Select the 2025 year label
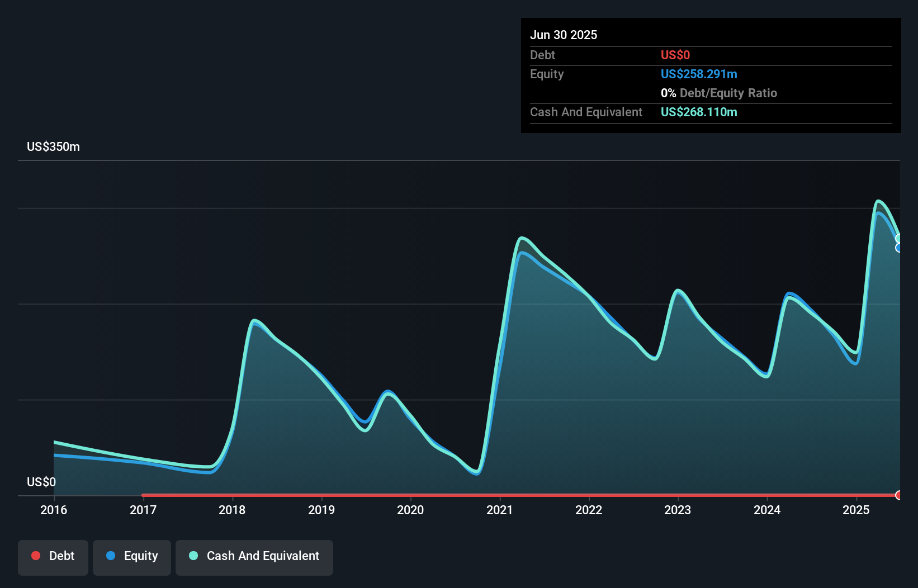This screenshot has width=918, height=588. pos(857,510)
